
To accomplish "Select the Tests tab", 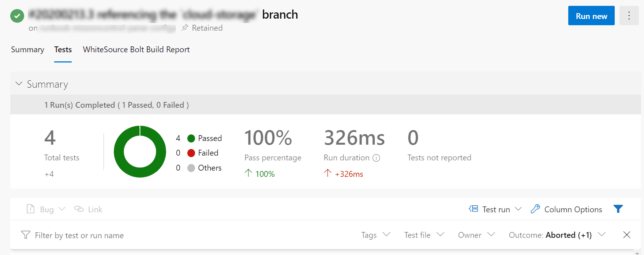I will [x=63, y=49].
